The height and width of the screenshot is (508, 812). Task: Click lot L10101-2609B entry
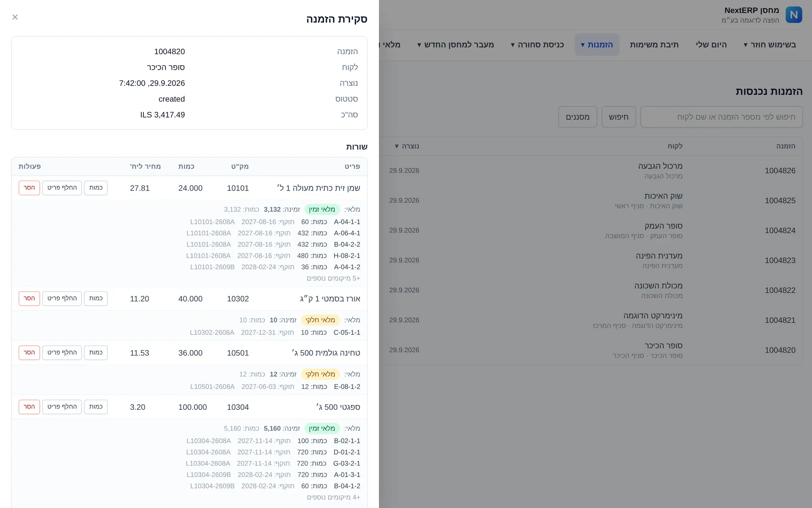212,267
